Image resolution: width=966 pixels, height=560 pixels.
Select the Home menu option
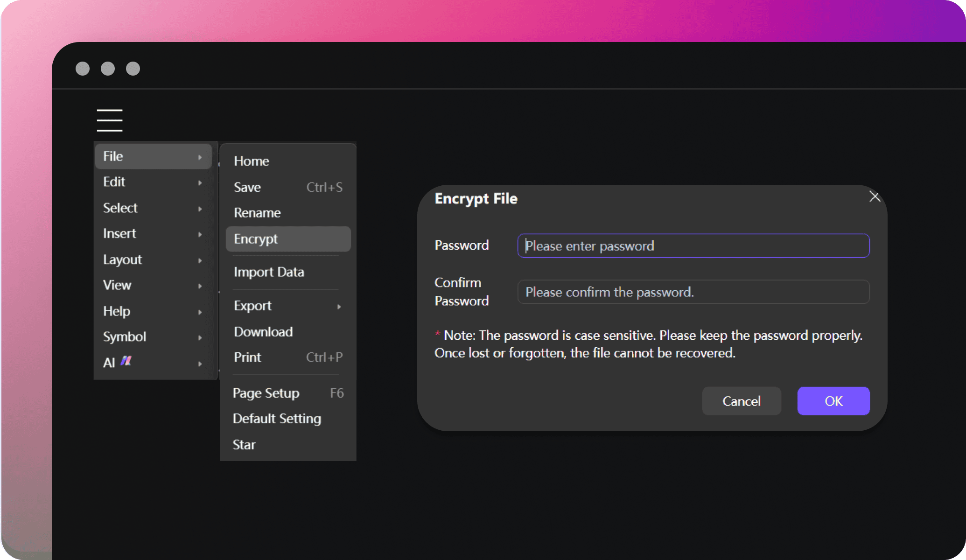[x=252, y=161]
